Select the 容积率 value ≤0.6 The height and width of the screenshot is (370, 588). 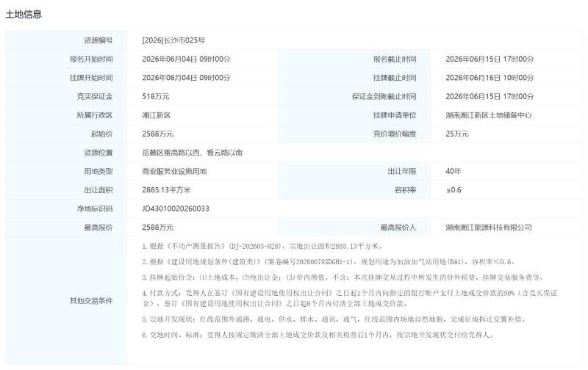point(453,190)
